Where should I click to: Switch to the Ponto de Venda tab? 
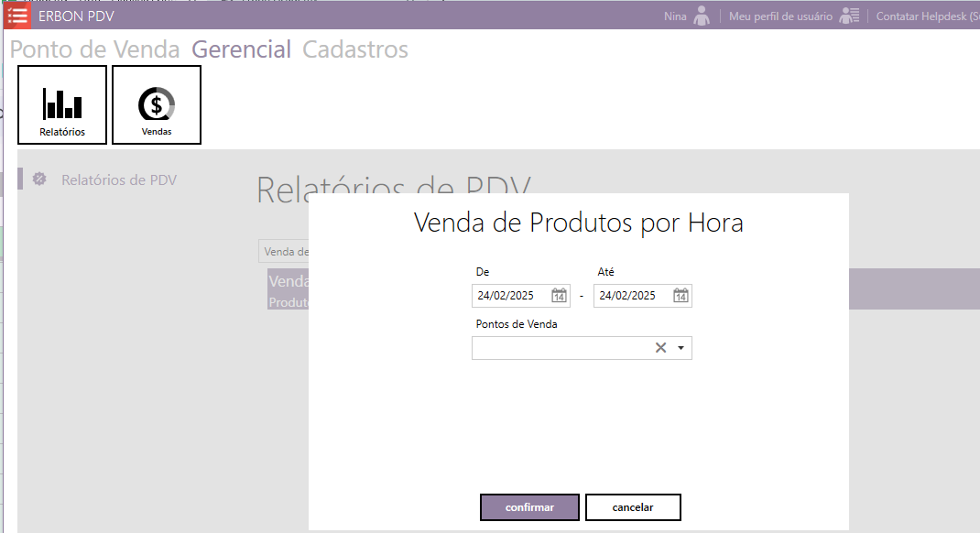click(x=94, y=49)
